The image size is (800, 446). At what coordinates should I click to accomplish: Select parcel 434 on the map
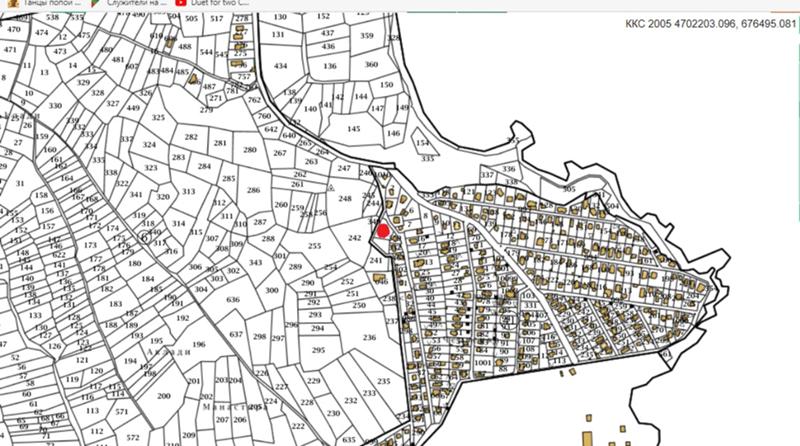[281, 66]
